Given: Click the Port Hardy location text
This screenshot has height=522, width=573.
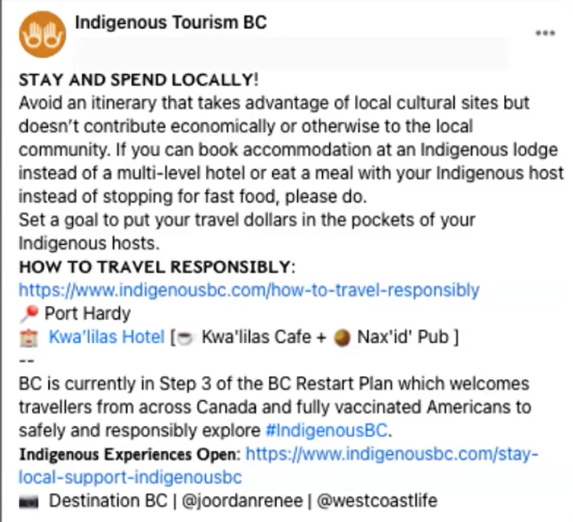Looking at the screenshot, I should click(x=88, y=314).
